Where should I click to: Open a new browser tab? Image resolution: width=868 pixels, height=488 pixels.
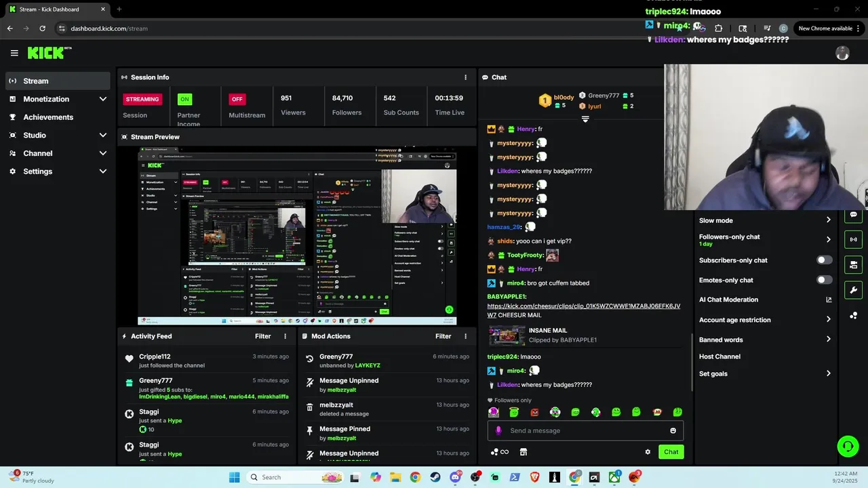coord(119,9)
